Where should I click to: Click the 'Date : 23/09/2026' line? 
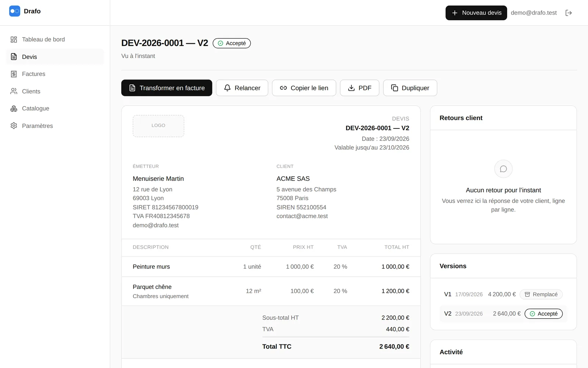386,139
